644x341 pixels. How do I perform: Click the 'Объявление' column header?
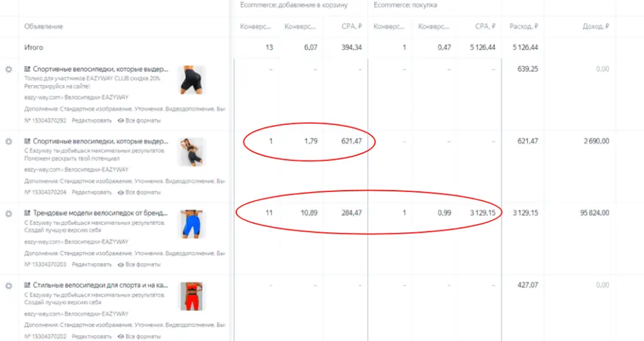tap(44, 26)
